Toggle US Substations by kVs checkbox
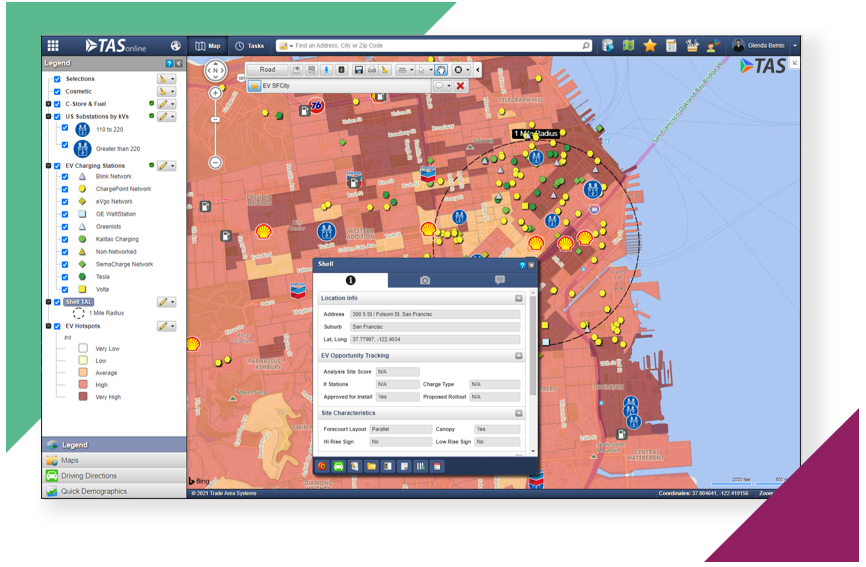The image size is (866, 567). [x=57, y=116]
